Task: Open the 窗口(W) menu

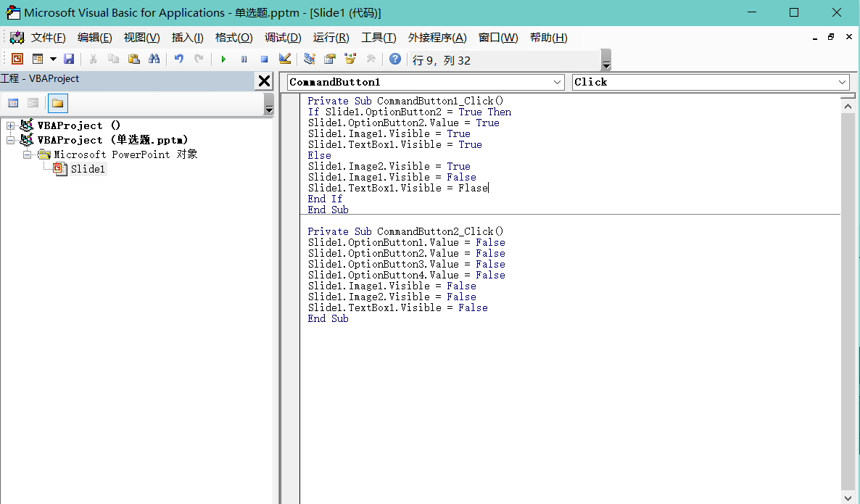Action: coord(498,37)
